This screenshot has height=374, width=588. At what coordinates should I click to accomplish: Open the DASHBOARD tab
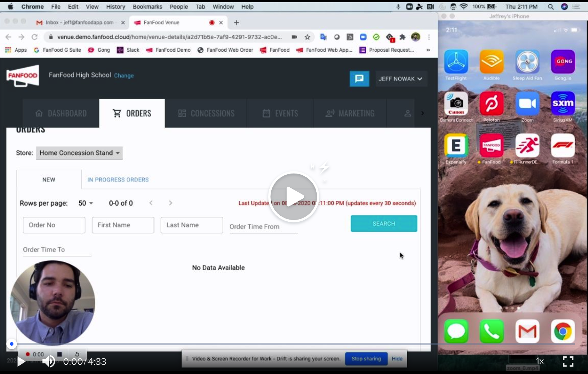click(61, 113)
